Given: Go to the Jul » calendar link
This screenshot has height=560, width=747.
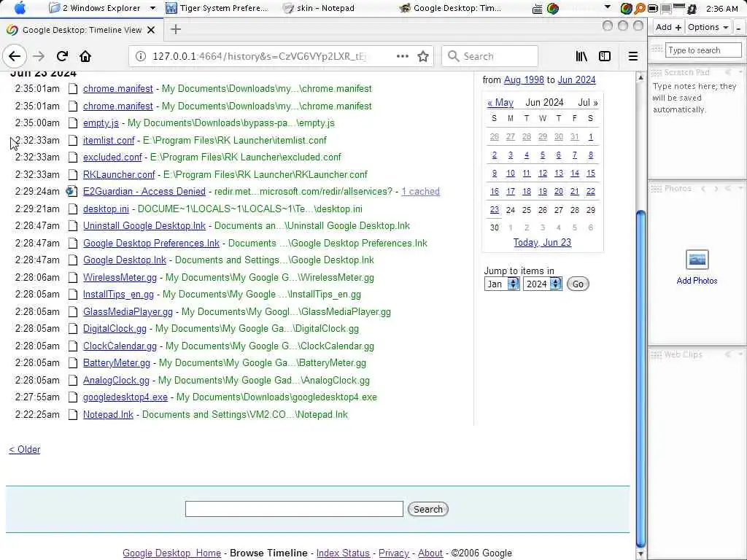Looking at the screenshot, I should pos(588,102).
